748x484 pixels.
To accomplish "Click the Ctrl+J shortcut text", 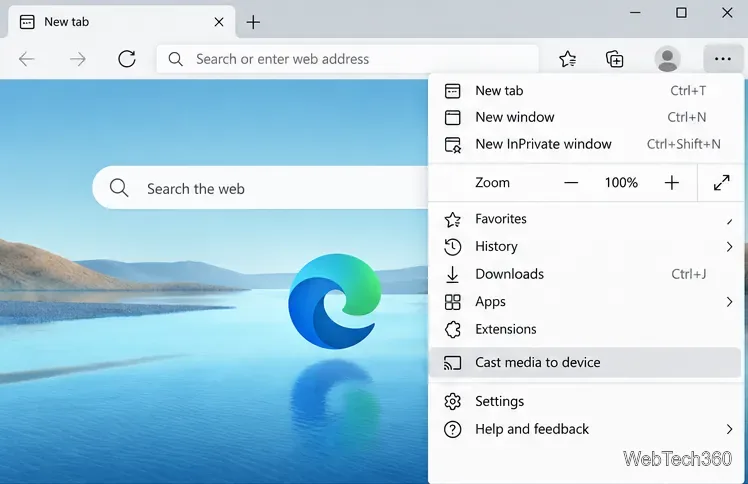I will click(x=689, y=274).
